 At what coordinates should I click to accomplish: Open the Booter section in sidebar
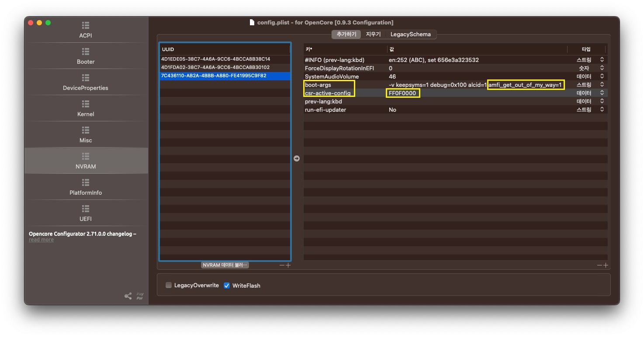tap(86, 56)
